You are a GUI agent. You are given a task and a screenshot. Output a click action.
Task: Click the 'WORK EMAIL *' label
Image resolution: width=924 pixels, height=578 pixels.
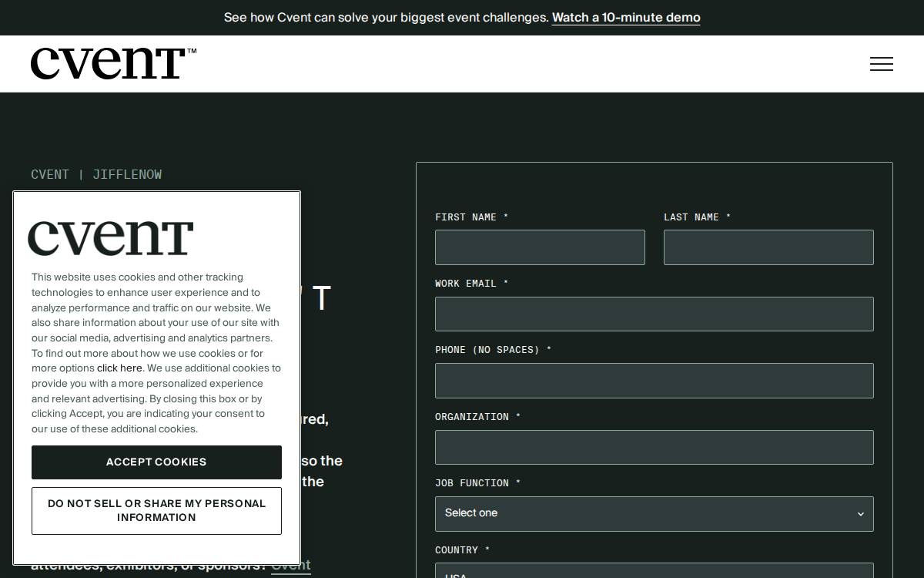[471, 284]
